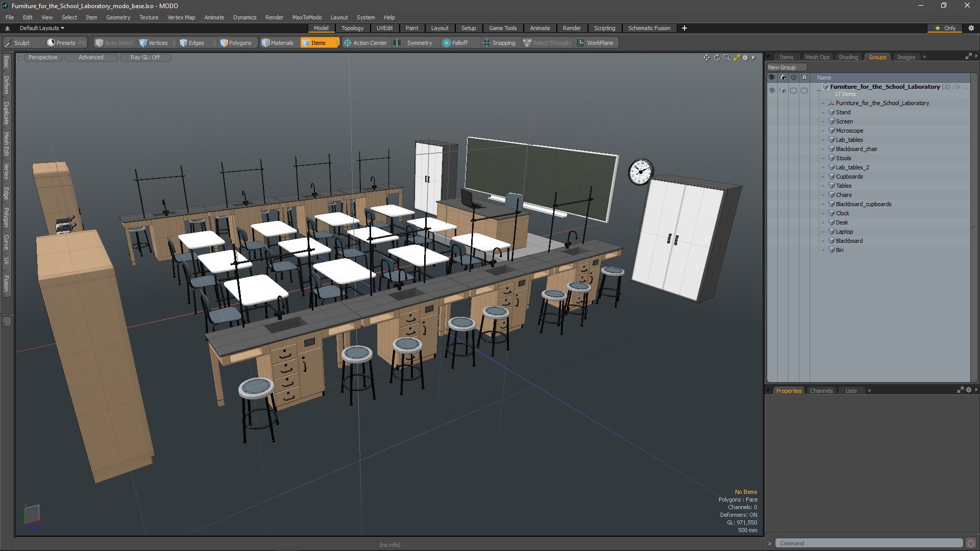The height and width of the screenshot is (551, 980).
Task: Toggle render camera icon of Furniture group
Action: pyautogui.click(x=782, y=90)
